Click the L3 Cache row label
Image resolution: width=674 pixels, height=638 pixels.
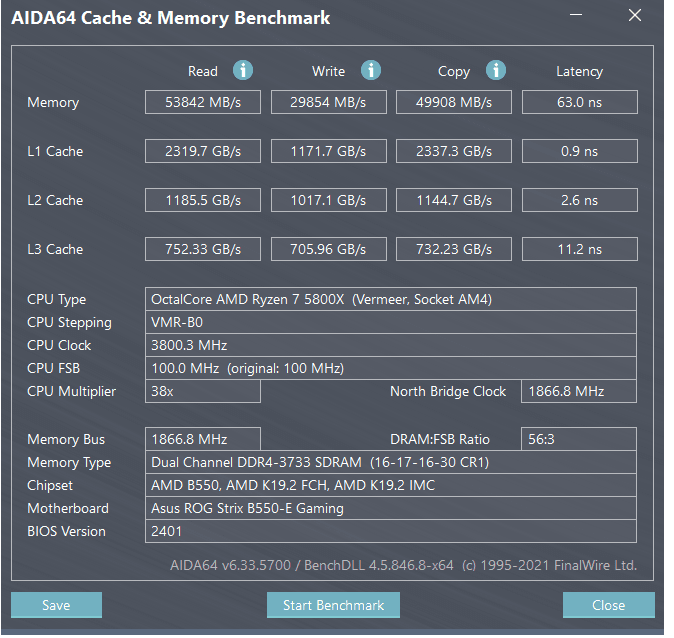coord(55,249)
